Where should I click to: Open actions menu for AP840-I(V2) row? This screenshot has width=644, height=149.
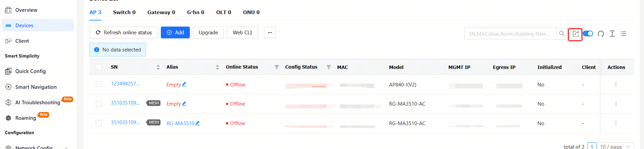(616, 84)
